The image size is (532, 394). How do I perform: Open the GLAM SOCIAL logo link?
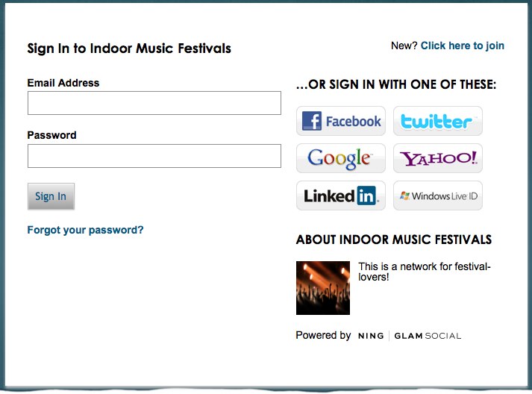coord(428,336)
